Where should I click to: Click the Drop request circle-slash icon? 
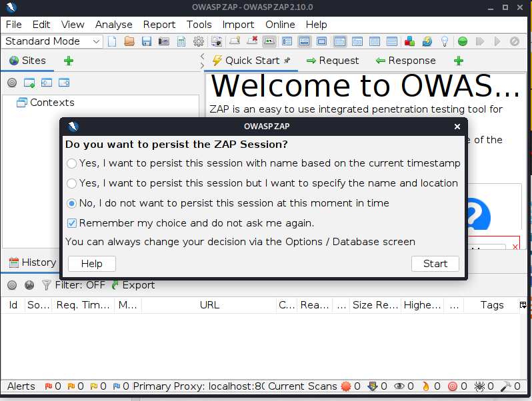click(515, 41)
